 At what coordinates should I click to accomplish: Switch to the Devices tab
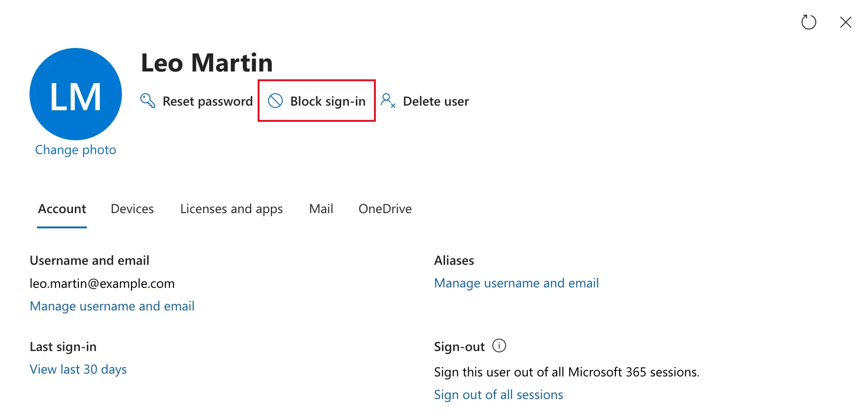coord(132,209)
